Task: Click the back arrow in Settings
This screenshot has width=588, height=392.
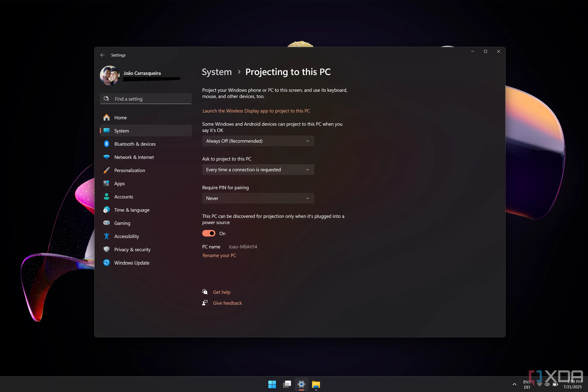Action: point(103,55)
